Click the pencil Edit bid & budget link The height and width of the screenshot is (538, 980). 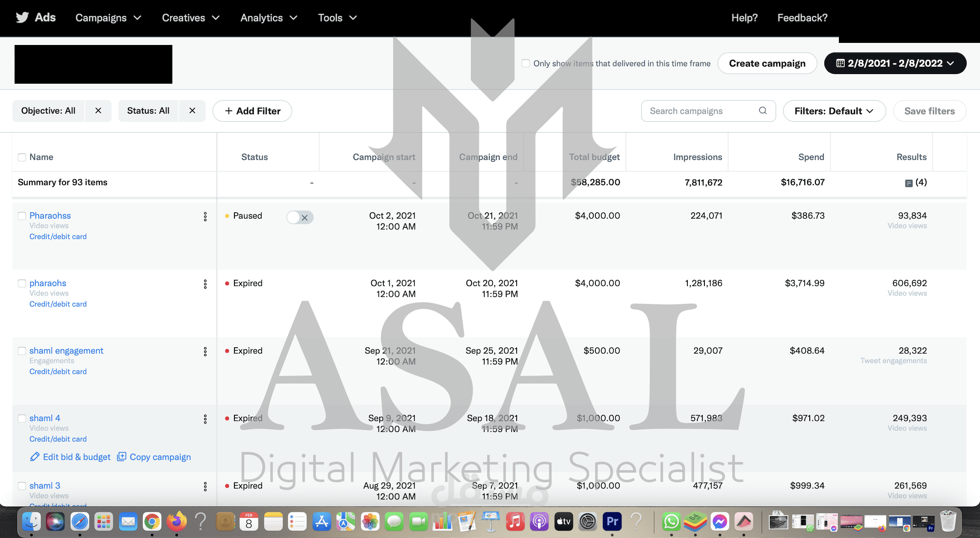click(x=70, y=457)
